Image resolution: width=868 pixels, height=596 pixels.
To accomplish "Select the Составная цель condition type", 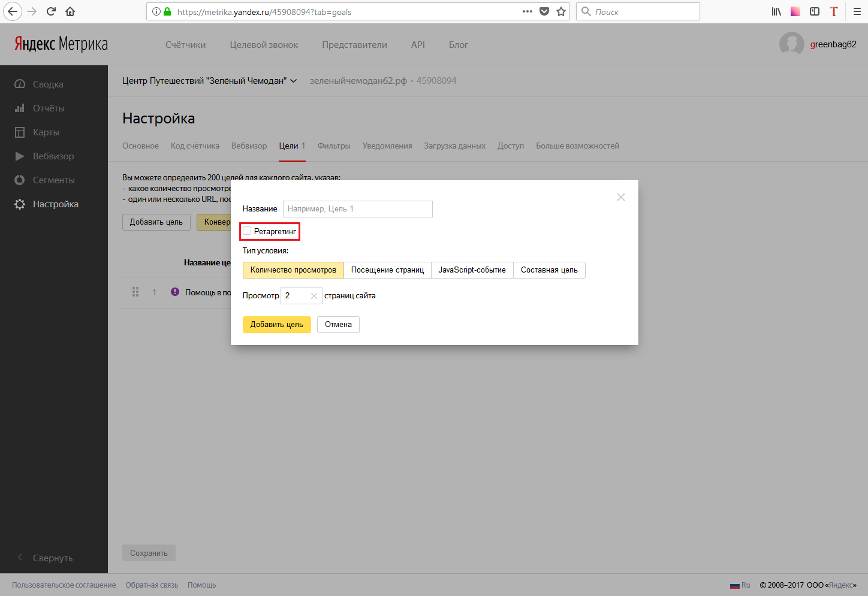I will point(549,270).
